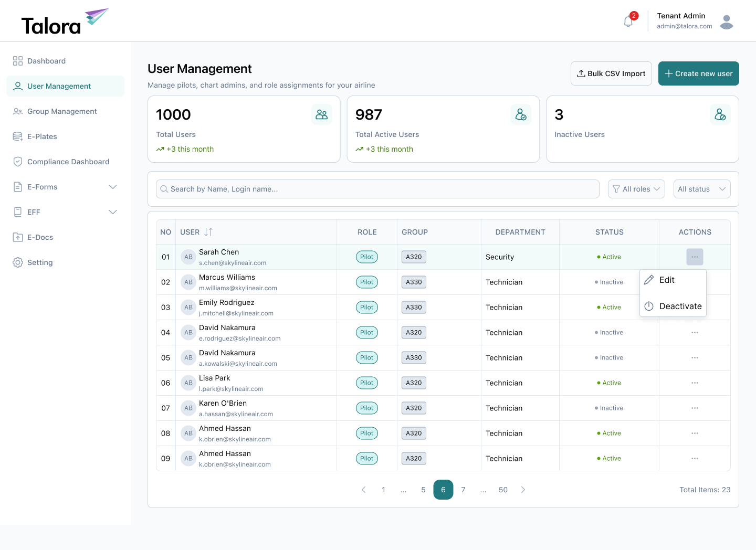Viewport: 756px width, 550px height.
Task: Choose Edit from the actions popup
Action: pos(673,280)
